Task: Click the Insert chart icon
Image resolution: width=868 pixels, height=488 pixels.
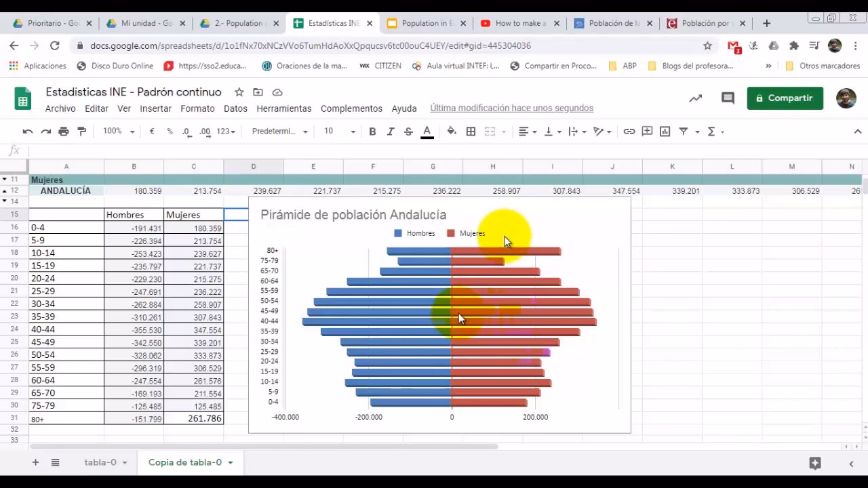Action: 665,131
